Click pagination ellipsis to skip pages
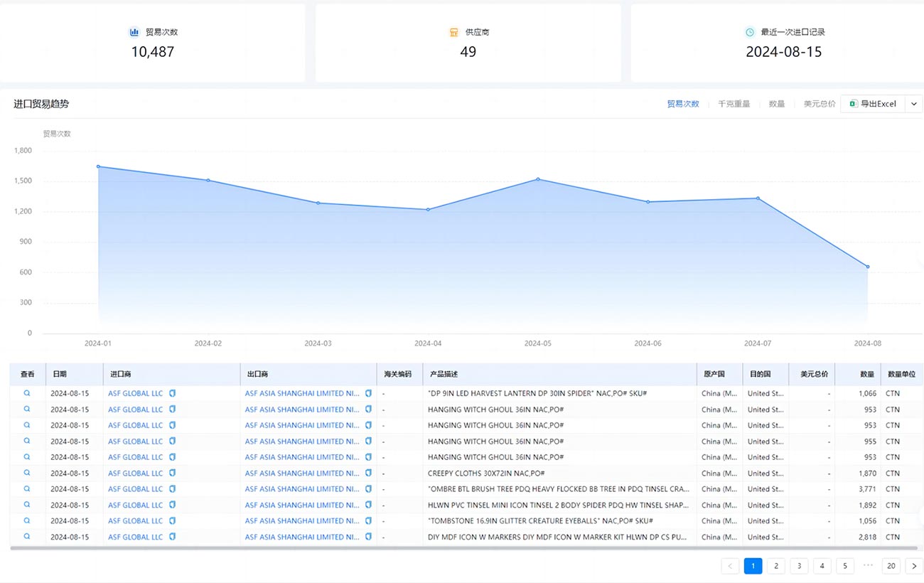 pyautogui.click(x=868, y=566)
